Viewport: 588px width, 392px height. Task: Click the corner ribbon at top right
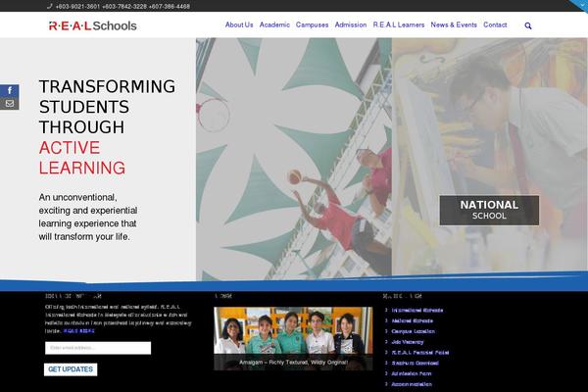pos(580,5)
